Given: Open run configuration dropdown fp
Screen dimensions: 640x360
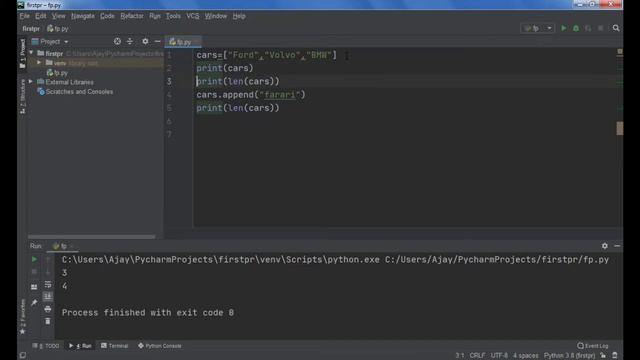Looking at the screenshot, I should pyautogui.click(x=538, y=28).
